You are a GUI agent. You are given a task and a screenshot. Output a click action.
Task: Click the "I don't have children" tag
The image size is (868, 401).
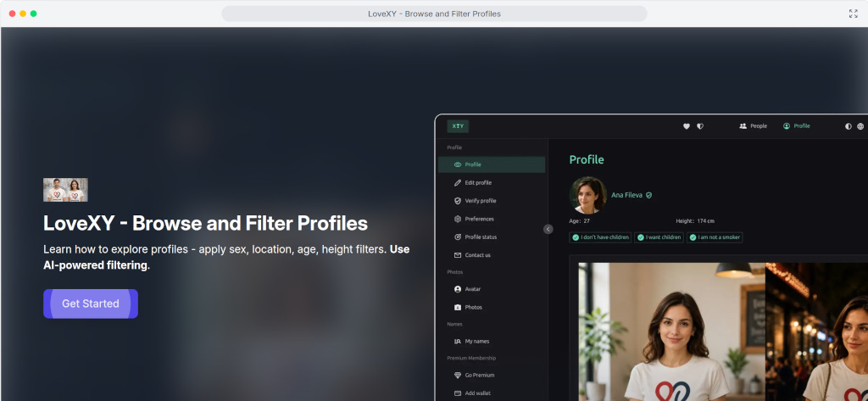coord(600,237)
